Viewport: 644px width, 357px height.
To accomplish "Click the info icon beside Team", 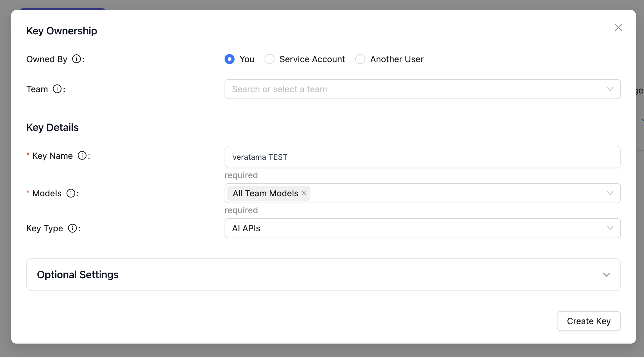I will tap(57, 89).
